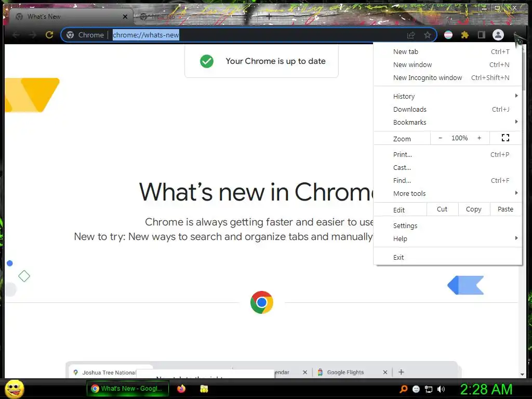This screenshot has width=532, height=399.
Task: Click the volume speaker tray icon
Action: click(x=441, y=389)
